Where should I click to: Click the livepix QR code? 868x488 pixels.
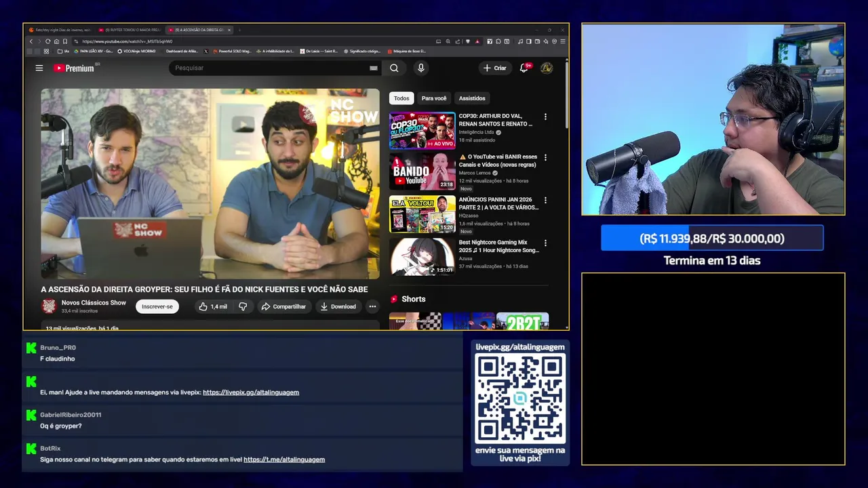click(x=520, y=399)
